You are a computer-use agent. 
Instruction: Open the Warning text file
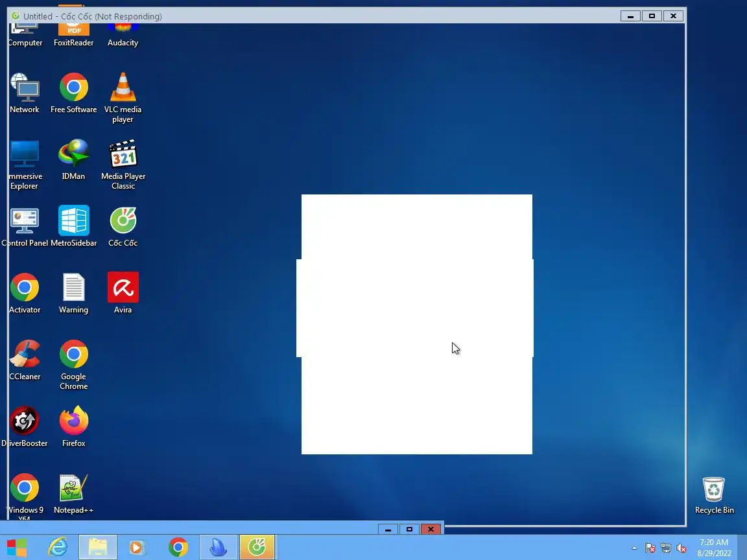pos(73,293)
